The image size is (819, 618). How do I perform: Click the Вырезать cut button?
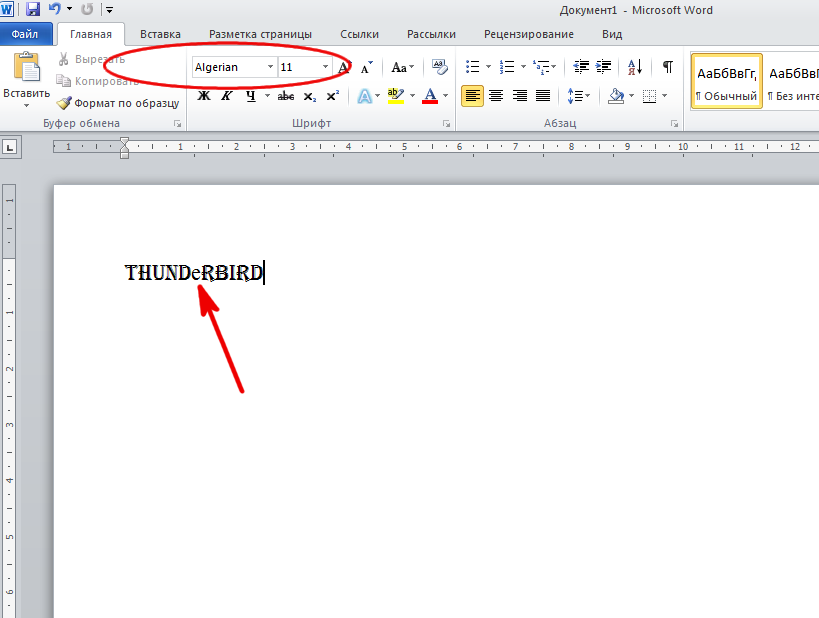pos(91,59)
